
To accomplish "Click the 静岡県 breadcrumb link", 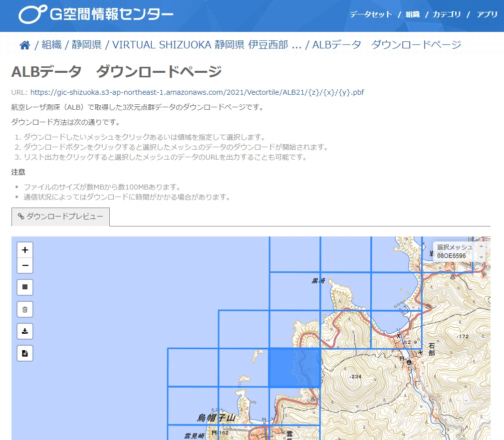I will click(87, 45).
